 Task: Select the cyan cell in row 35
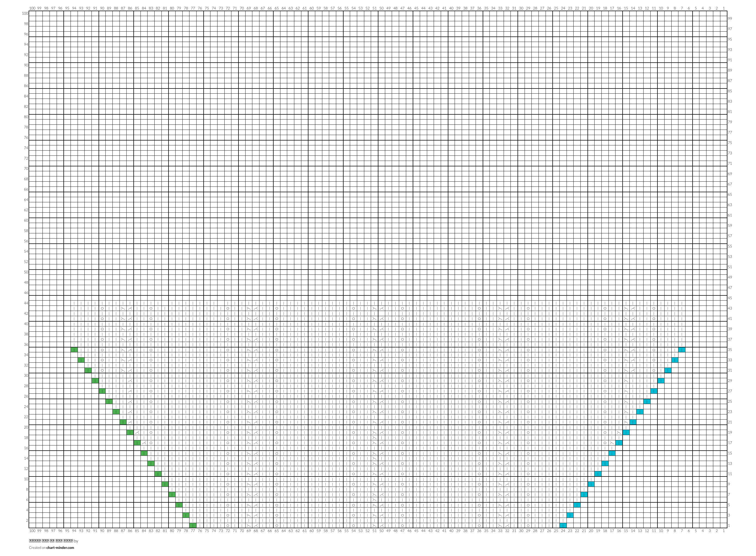pos(682,350)
